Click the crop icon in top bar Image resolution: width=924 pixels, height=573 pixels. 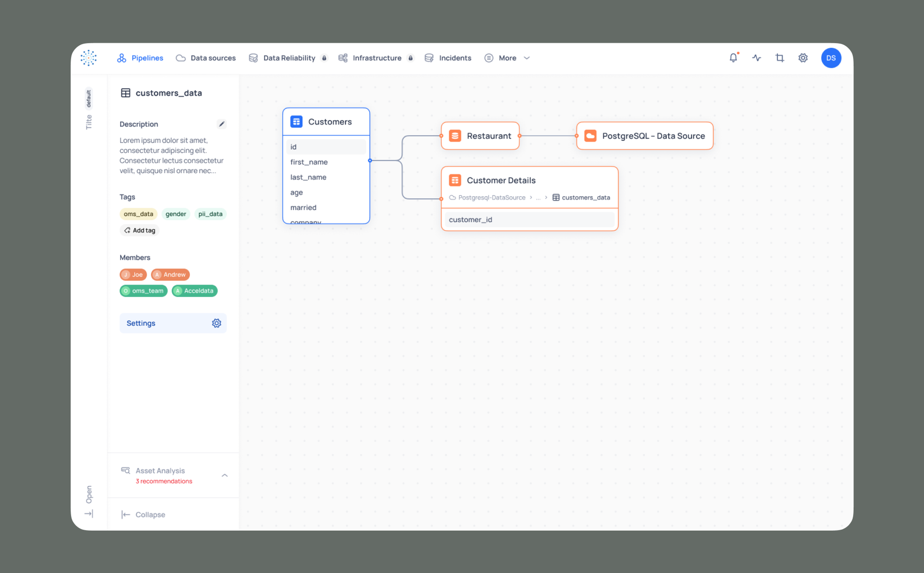coord(780,58)
